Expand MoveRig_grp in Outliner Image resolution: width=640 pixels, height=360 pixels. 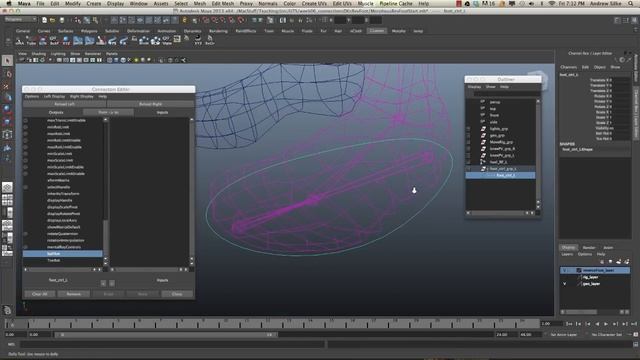pyautogui.click(x=468, y=142)
